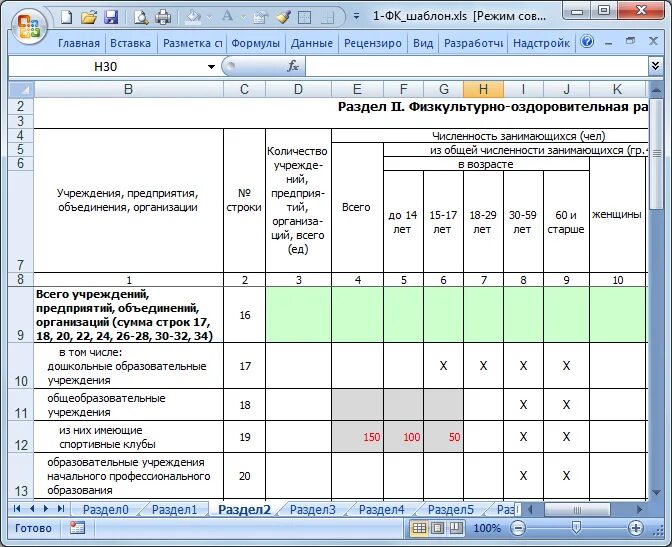Open font color dropdown arrow
672x547 pixels.
click(x=243, y=18)
